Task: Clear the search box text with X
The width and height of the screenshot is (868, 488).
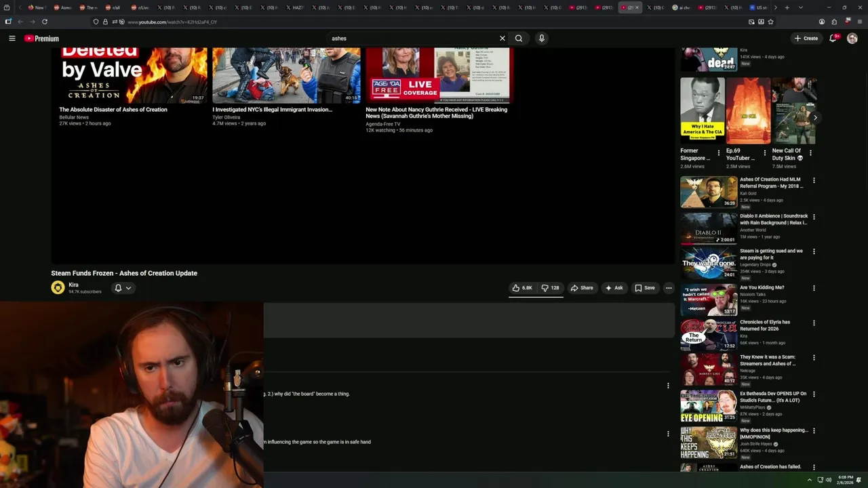Action: click(502, 39)
